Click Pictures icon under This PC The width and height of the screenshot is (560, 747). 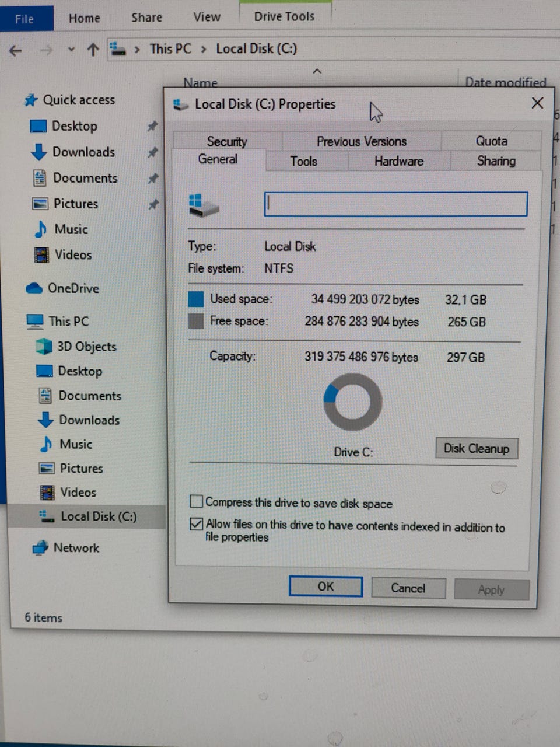click(47, 468)
